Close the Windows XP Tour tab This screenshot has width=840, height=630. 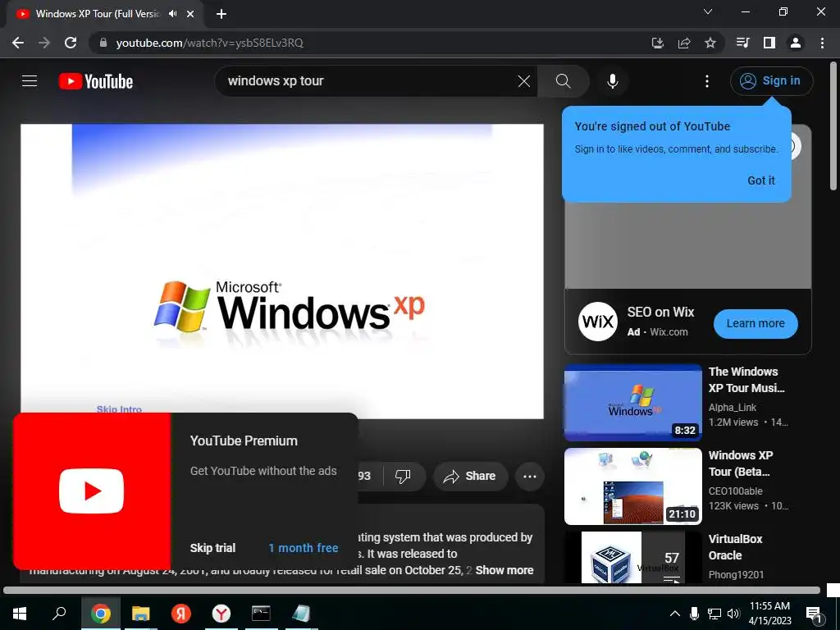click(x=190, y=14)
